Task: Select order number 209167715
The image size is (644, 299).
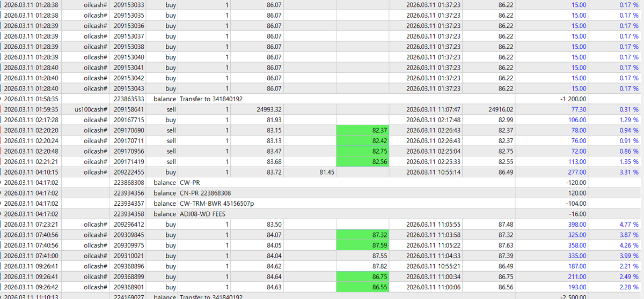Action: point(129,120)
